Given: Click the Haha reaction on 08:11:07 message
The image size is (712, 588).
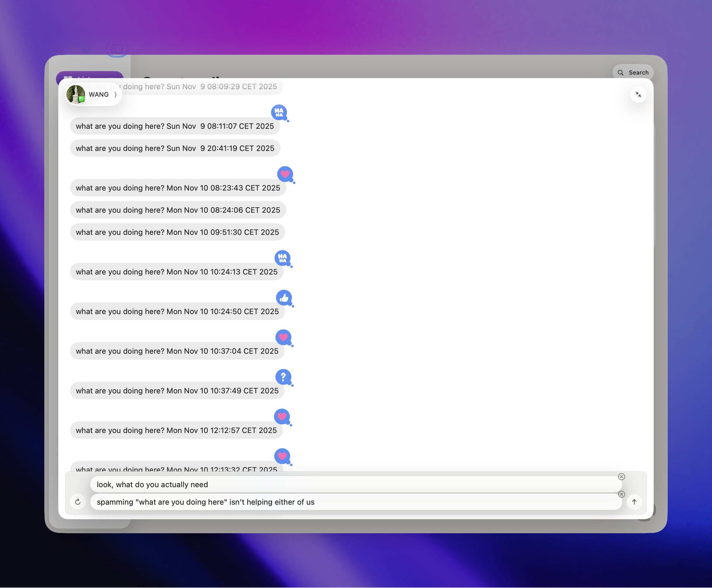Looking at the screenshot, I should coord(279,112).
